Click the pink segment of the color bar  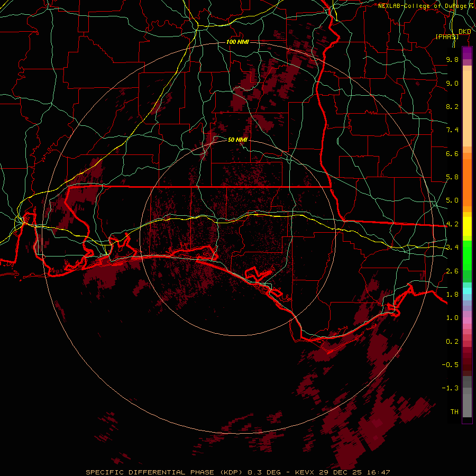coord(467,321)
